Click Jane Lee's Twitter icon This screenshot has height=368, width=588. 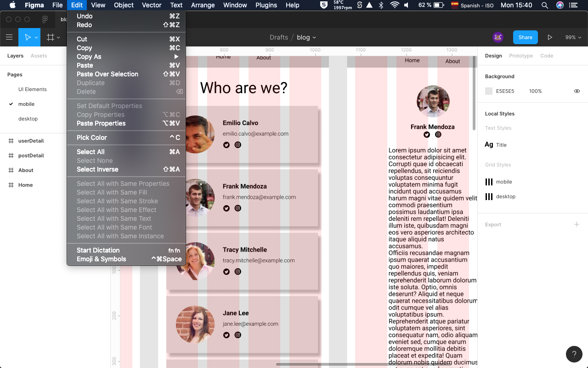tap(226, 335)
